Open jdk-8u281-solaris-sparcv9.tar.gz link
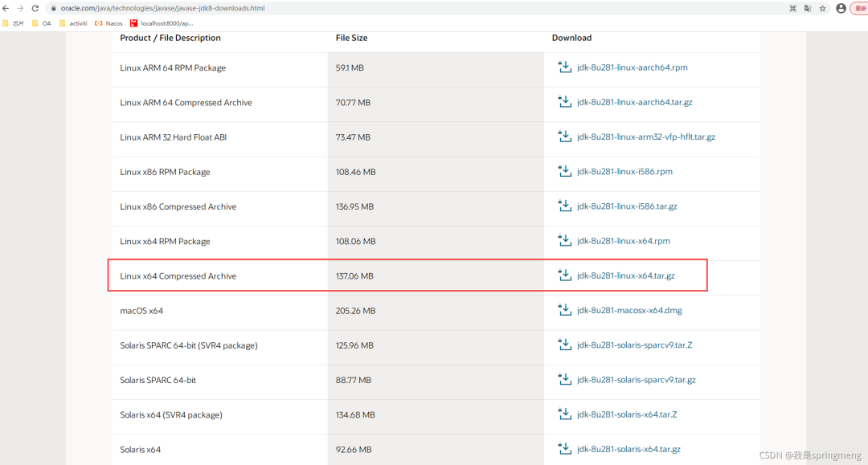The height and width of the screenshot is (465, 868). (x=636, y=379)
